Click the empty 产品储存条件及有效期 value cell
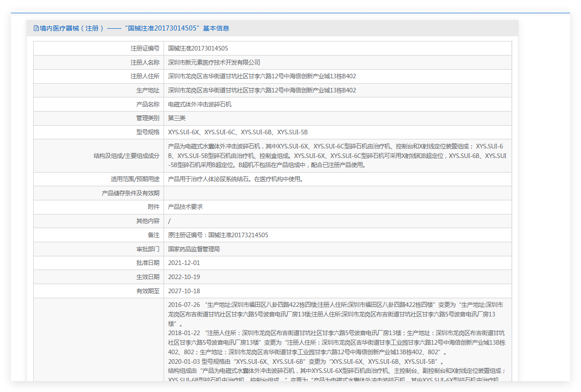The image size is (581, 392). [338, 193]
